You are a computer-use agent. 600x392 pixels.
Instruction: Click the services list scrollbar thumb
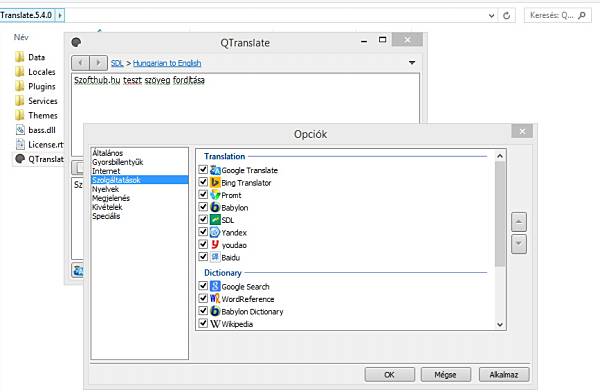click(500, 214)
